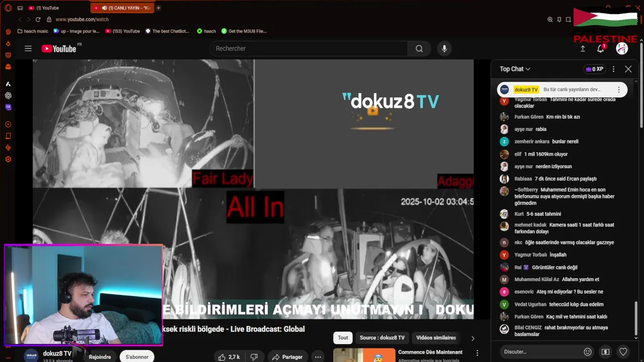This screenshot has width=644, height=362.
Task: Focus the 'Rechercher' search box
Action: 309,49
